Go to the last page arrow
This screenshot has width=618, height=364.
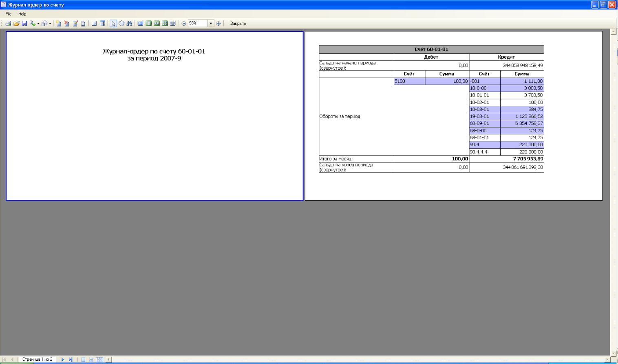tap(71, 360)
